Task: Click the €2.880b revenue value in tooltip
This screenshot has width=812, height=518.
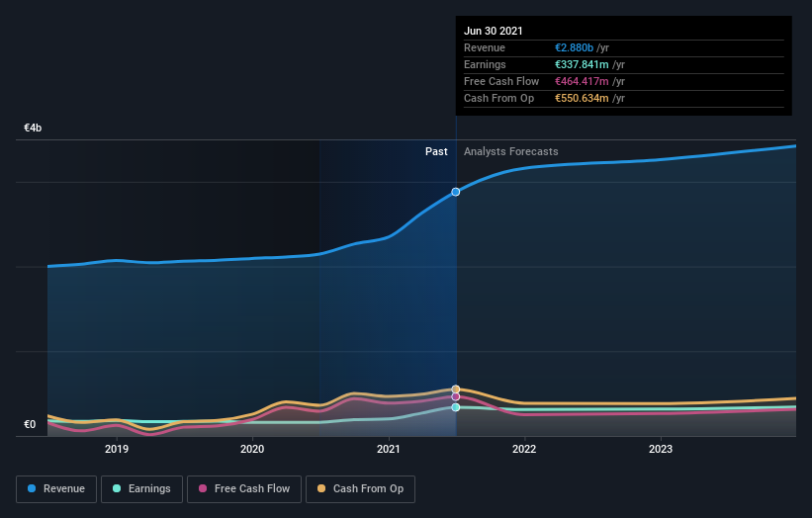Action: tap(574, 47)
